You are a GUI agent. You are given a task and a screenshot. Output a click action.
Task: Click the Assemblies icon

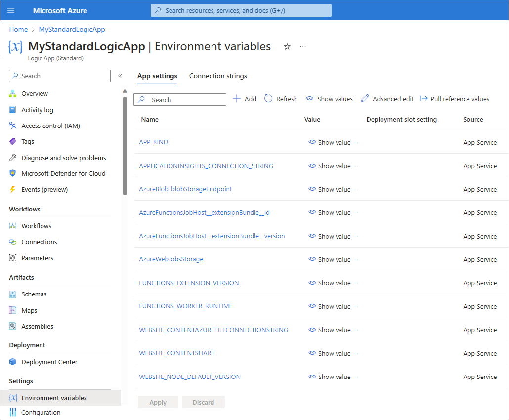13,326
